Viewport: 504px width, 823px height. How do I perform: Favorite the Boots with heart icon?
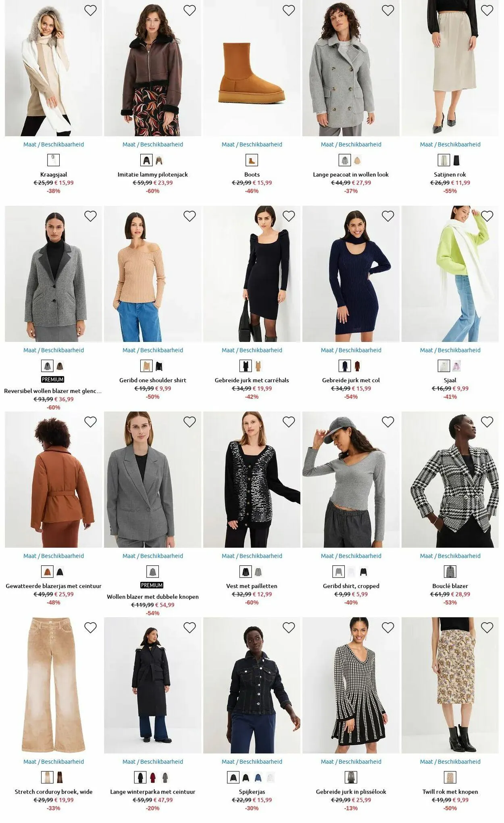[289, 10]
